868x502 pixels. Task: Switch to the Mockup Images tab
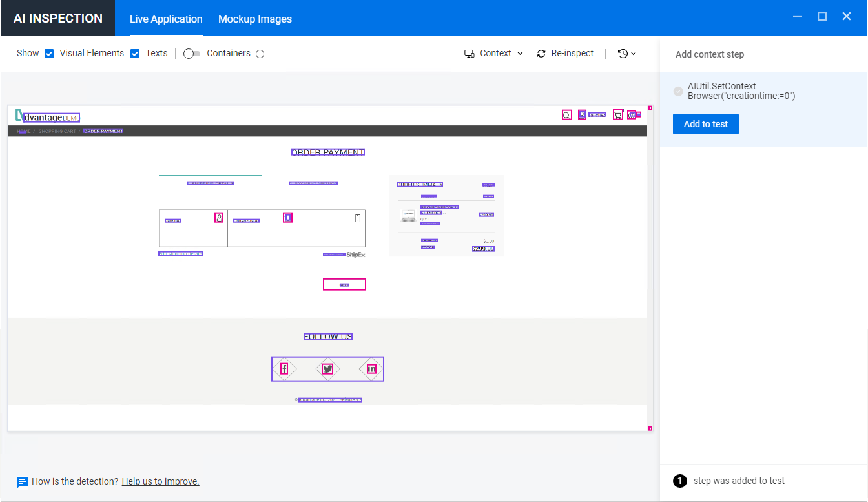coord(255,19)
